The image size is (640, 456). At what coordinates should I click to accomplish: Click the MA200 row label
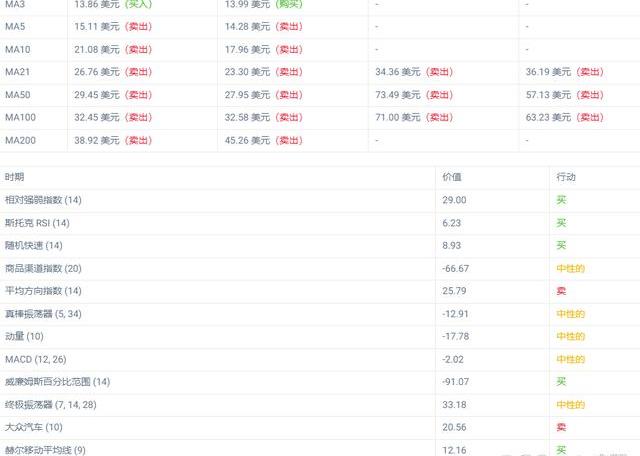click(x=19, y=140)
